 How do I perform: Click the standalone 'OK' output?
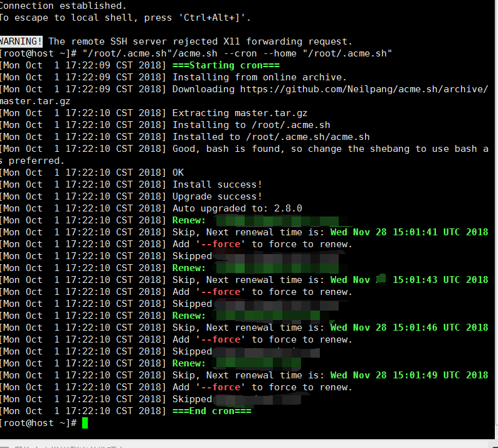(178, 173)
